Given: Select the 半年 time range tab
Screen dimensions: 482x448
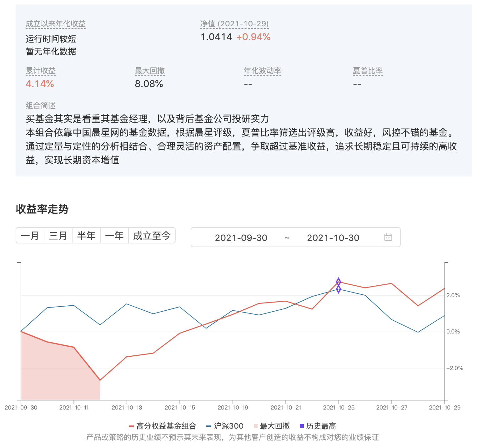Looking at the screenshot, I should tap(86, 235).
